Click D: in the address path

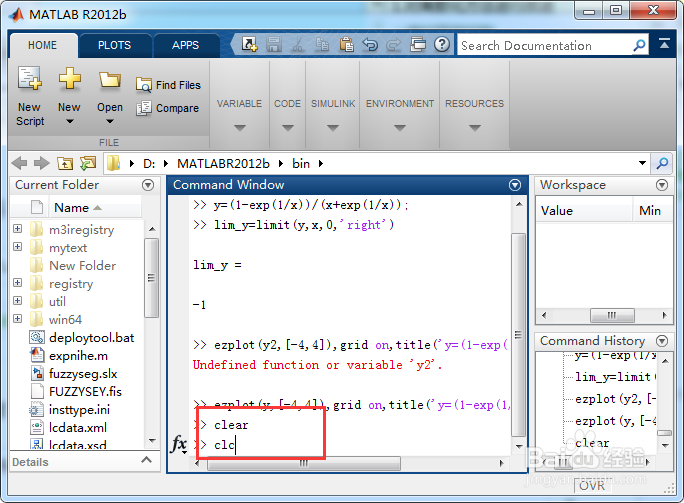point(149,164)
